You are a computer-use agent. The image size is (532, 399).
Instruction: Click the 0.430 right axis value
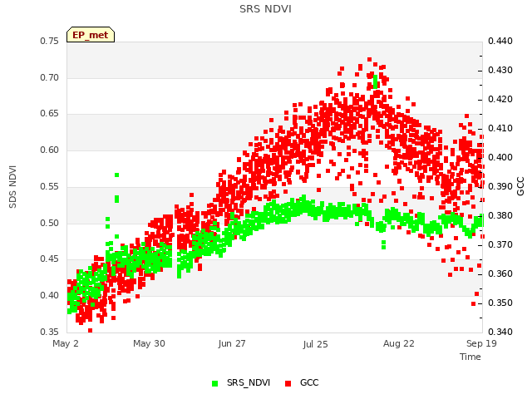[x=500, y=70]
